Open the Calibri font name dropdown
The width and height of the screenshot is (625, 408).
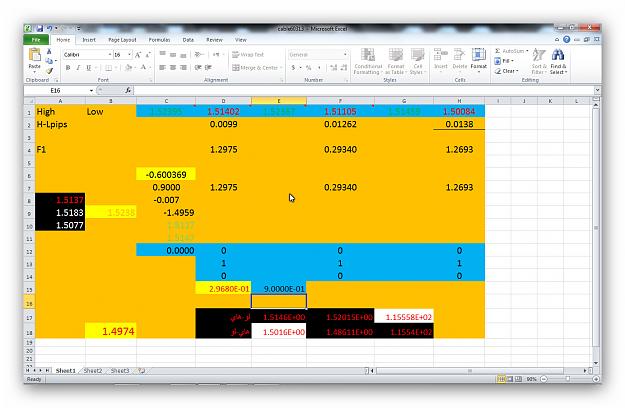pos(110,55)
